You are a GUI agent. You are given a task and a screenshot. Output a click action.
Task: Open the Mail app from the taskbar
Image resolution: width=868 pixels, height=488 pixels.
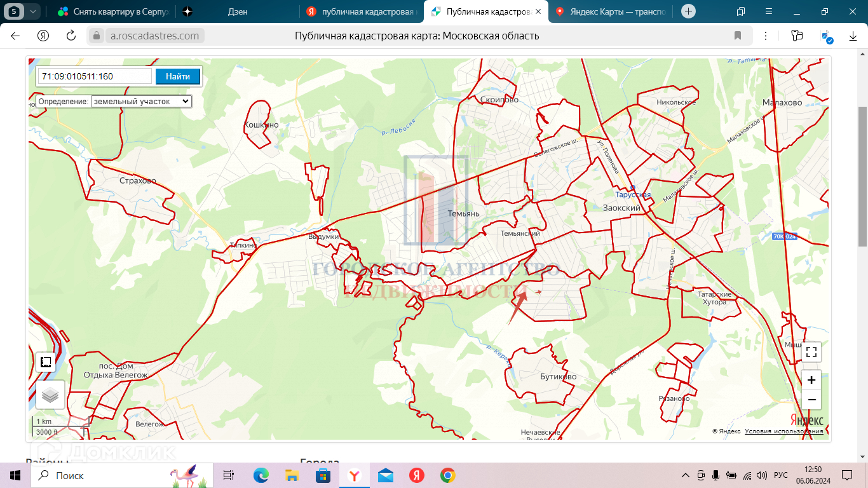coord(386,475)
